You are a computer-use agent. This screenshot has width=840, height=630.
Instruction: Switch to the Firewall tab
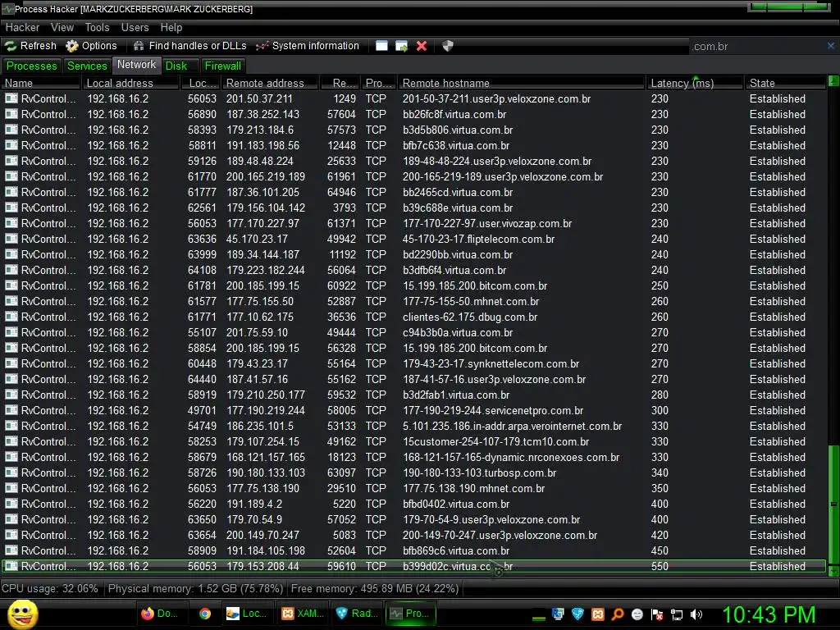click(223, 66)
